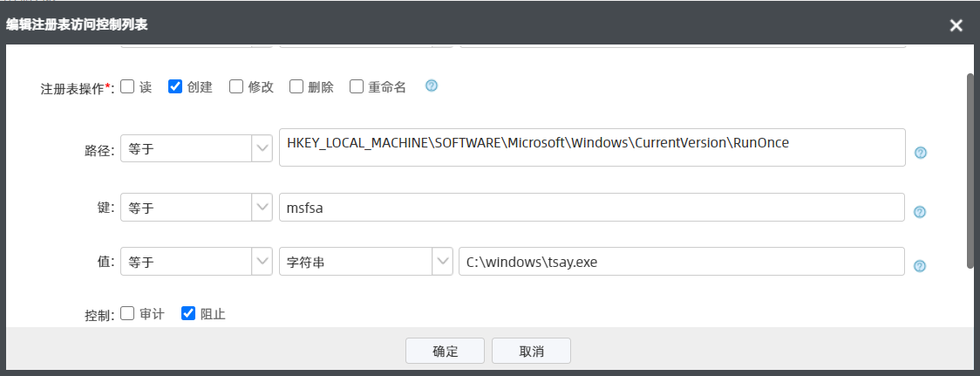The width and height of the screenshot is (980, 376).
Task: Click the 确定 confirm button
Action: [445, 351]
